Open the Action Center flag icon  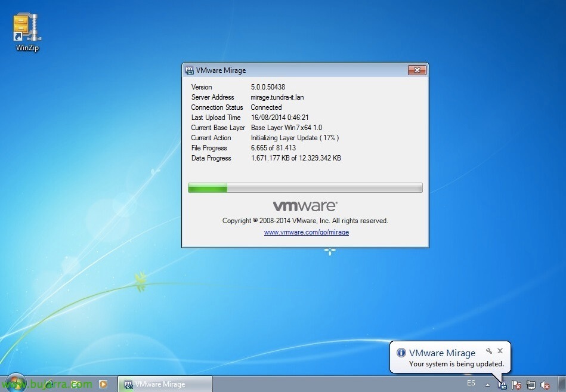pos(516,385)
